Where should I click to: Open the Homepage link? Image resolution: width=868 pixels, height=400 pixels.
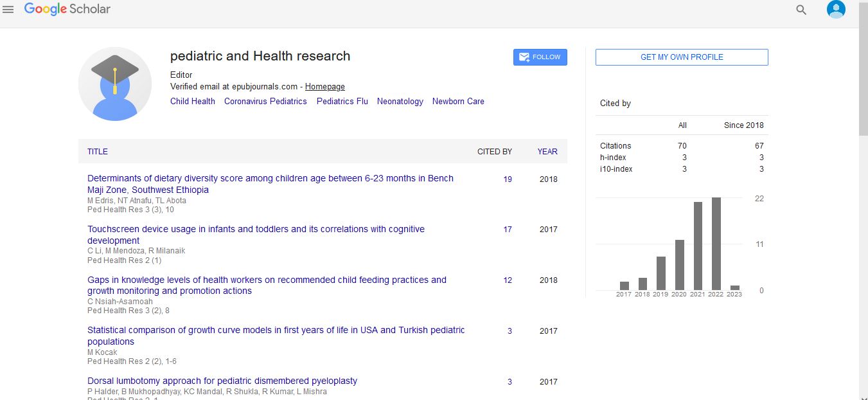click(x=324, y=87)
